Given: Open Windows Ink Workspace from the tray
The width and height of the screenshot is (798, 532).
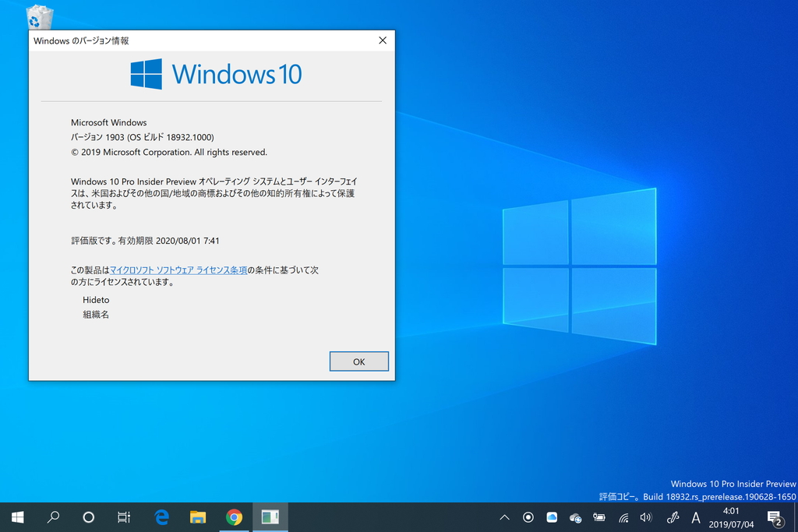Looking at the screenshot, I should (672, 517).
